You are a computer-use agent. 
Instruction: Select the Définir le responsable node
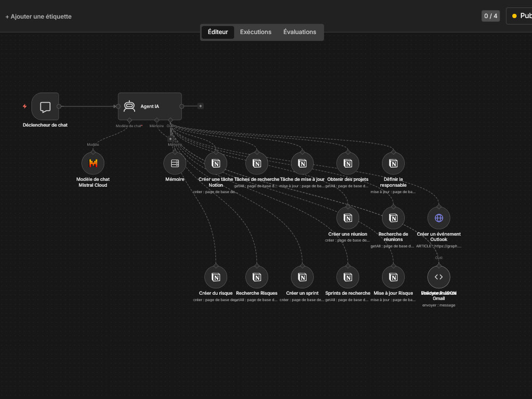[x=393, y=163]
